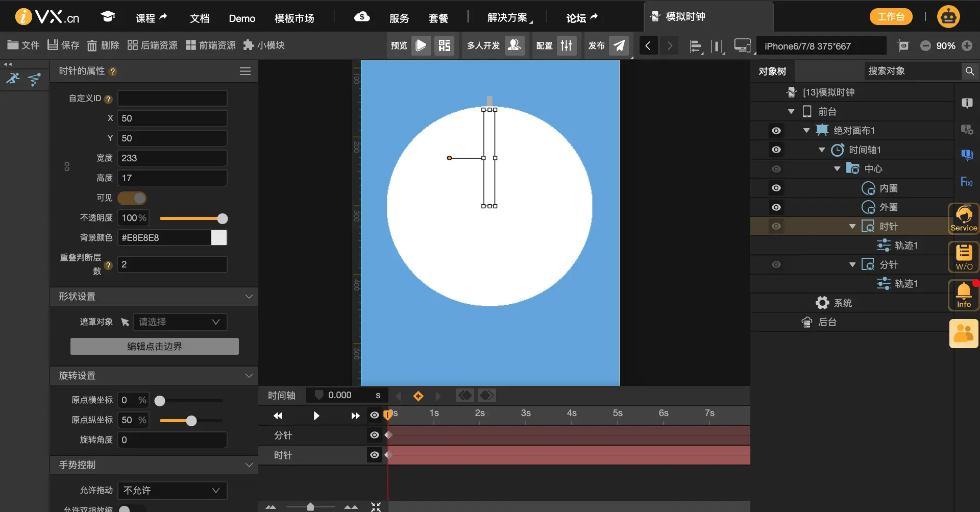Open the 模板市场 menu item
Viewport: 980px width, 512px height.
[x=295, y=18]
